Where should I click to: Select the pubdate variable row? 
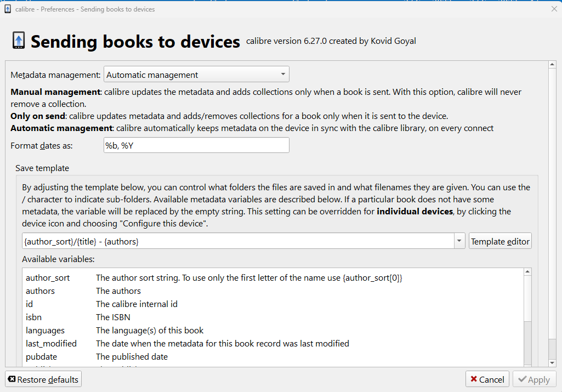click(41, 357)
